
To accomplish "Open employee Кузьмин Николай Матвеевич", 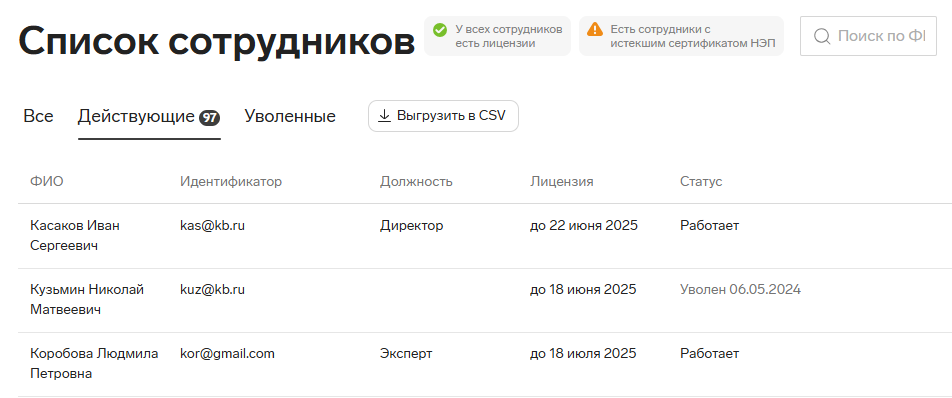I will click(87, 300).
